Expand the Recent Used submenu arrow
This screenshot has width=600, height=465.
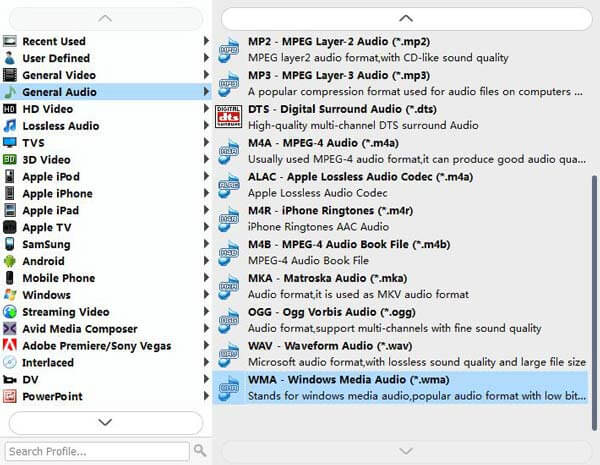(x=206, y=41)
